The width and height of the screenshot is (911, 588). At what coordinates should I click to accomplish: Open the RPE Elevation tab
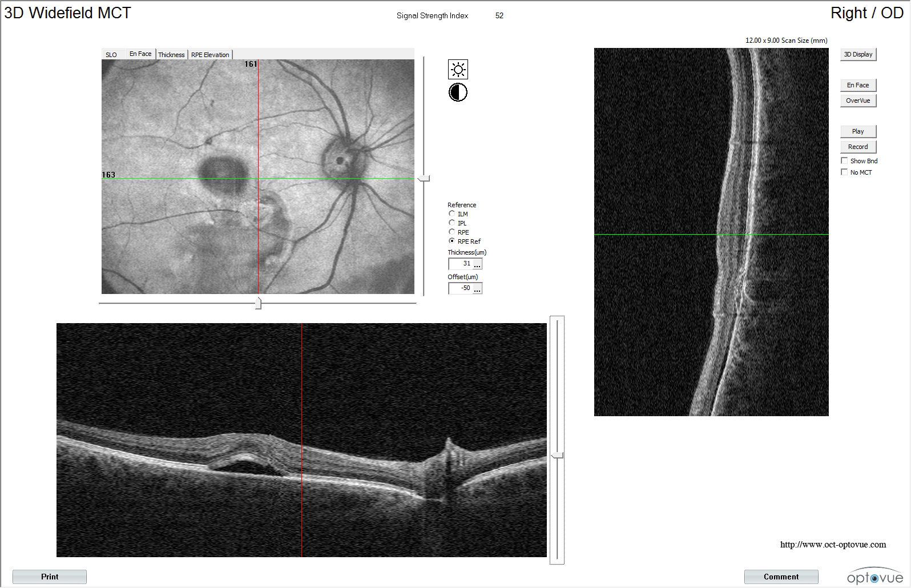click(210, 55)
